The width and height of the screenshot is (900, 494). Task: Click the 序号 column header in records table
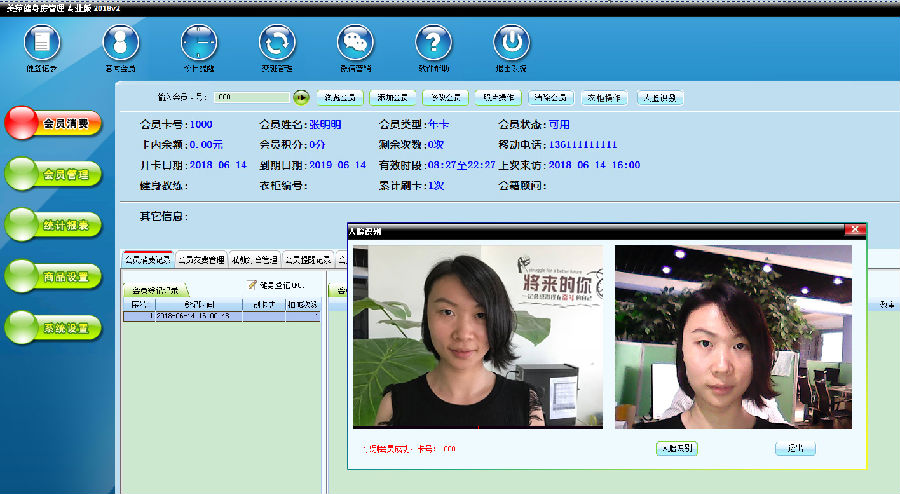pos(139,305)
